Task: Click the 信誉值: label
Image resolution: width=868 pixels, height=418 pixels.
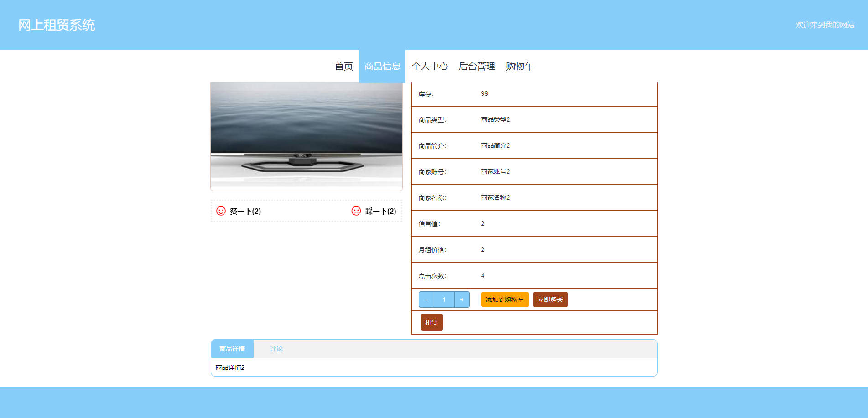Action: [x=429, y=224]
